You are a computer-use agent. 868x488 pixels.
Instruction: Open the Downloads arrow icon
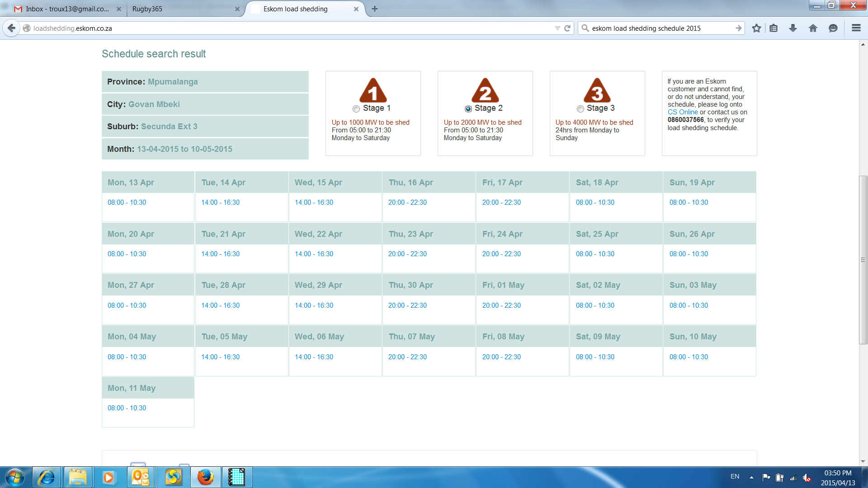pyautogui.click(x=793, y=28)
